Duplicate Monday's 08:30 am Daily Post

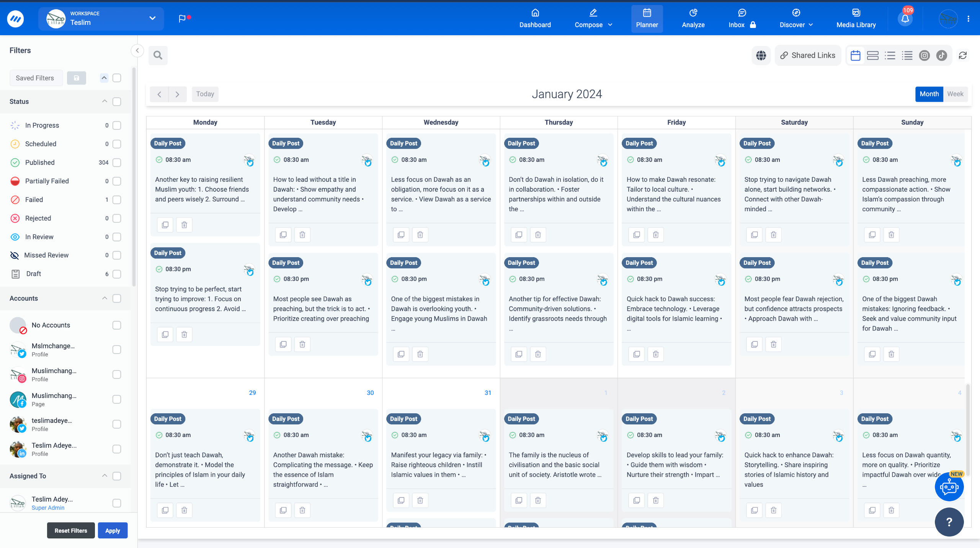coord(165,225)
